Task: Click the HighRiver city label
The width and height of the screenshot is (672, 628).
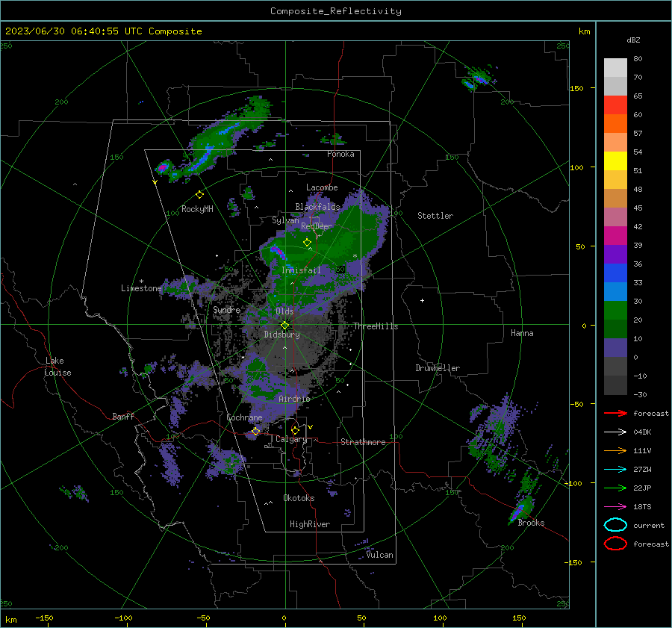Action: coord(310,524)
